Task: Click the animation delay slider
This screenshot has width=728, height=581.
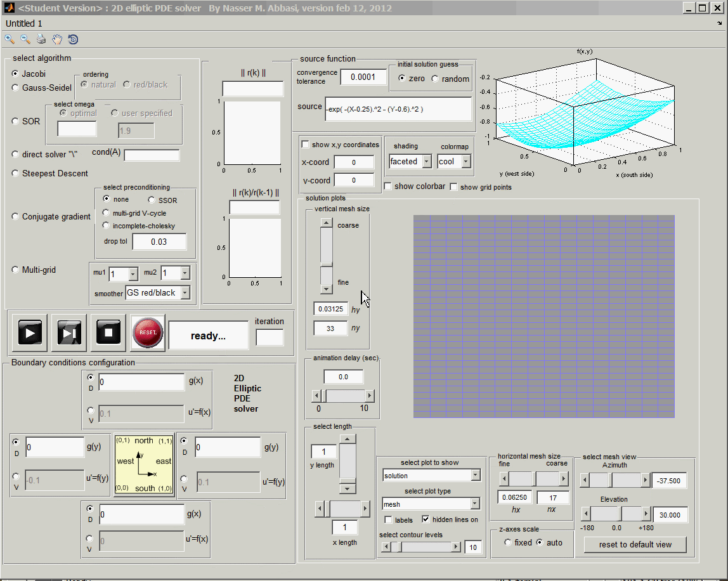Action: point(343,396)
